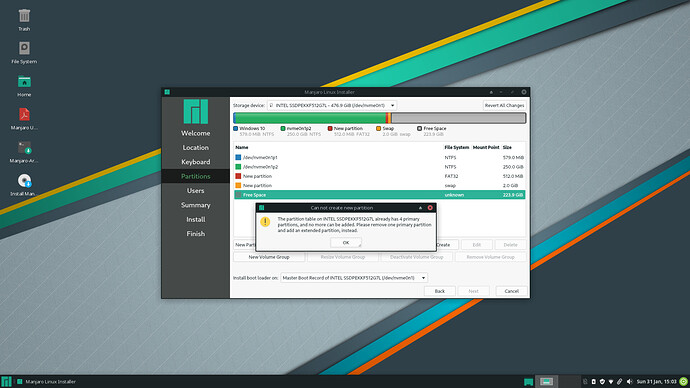Select the Free Space row
The image size is (690, 388).
(379, 194)
